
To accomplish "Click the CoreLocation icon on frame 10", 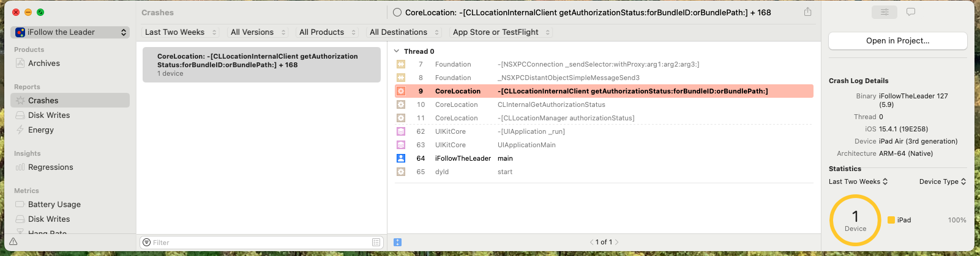I will click(x=401, y=104).
